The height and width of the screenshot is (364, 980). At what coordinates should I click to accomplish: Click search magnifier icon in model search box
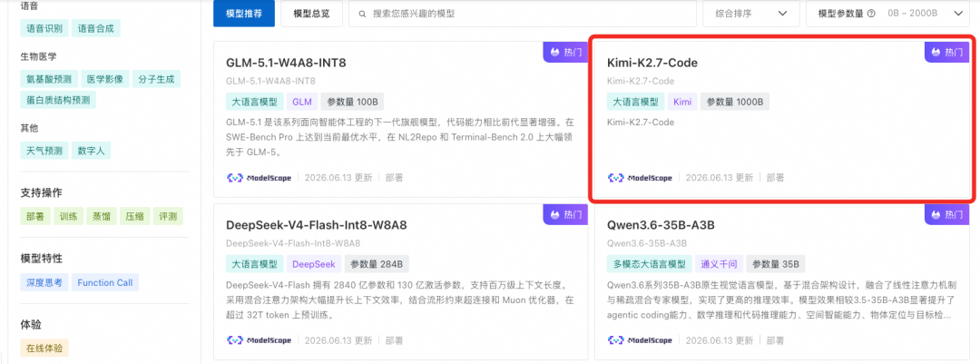point(360,13)
